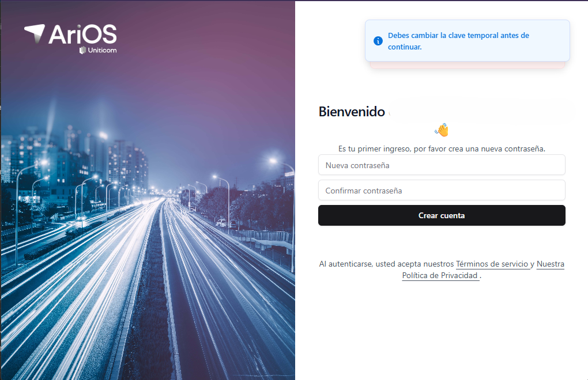588x380 pixels.
Task: Focus the Confirmar contraseña field
Action: click(x=442, y=190)
